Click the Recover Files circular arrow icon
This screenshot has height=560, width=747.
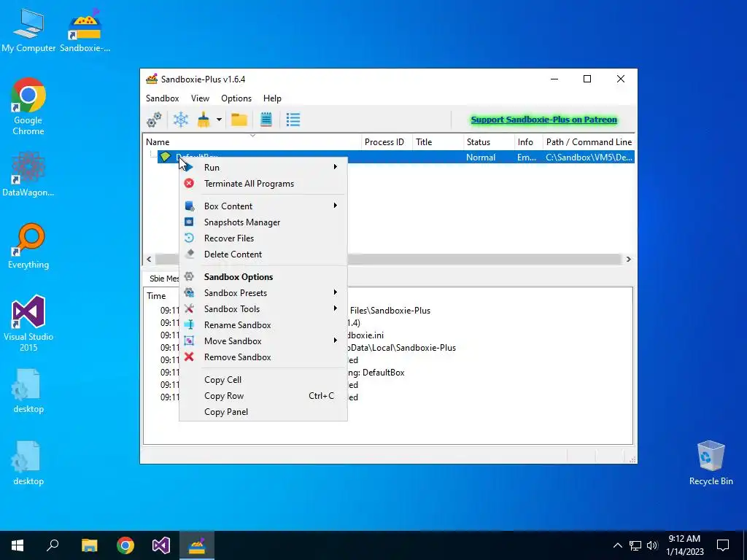(x=189, y=238)
